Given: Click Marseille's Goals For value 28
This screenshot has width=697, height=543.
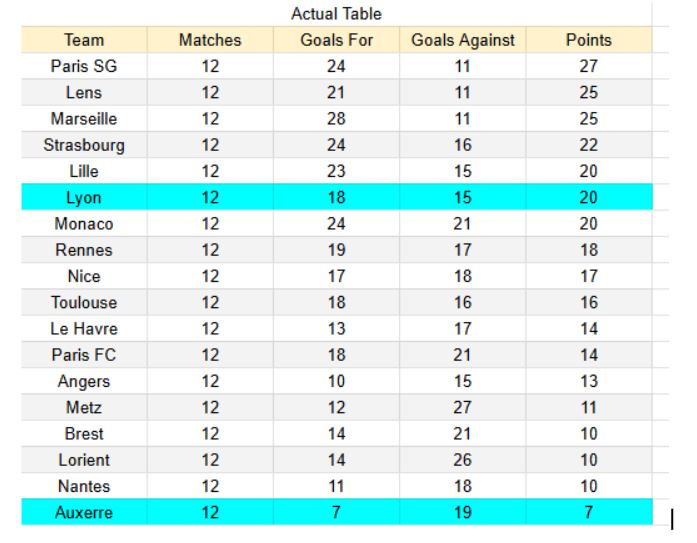Looking at the screenshot, I should (335, 119).
